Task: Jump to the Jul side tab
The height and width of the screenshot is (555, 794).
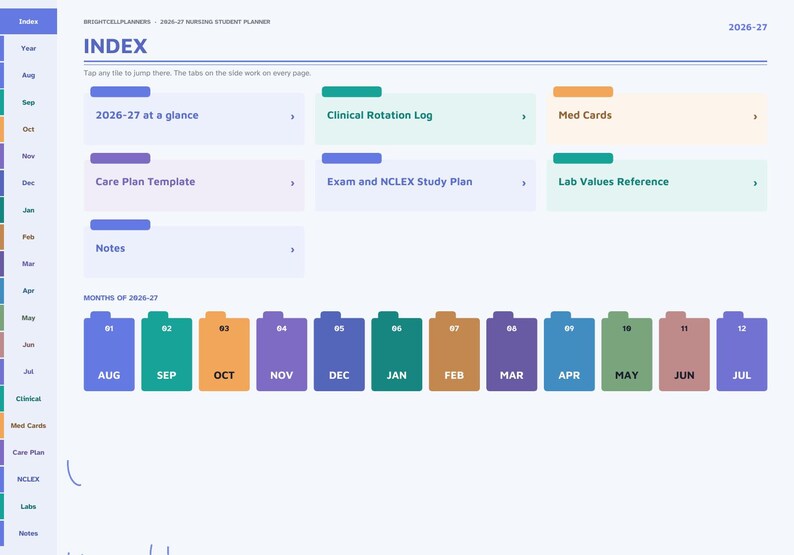Action: 28,372
